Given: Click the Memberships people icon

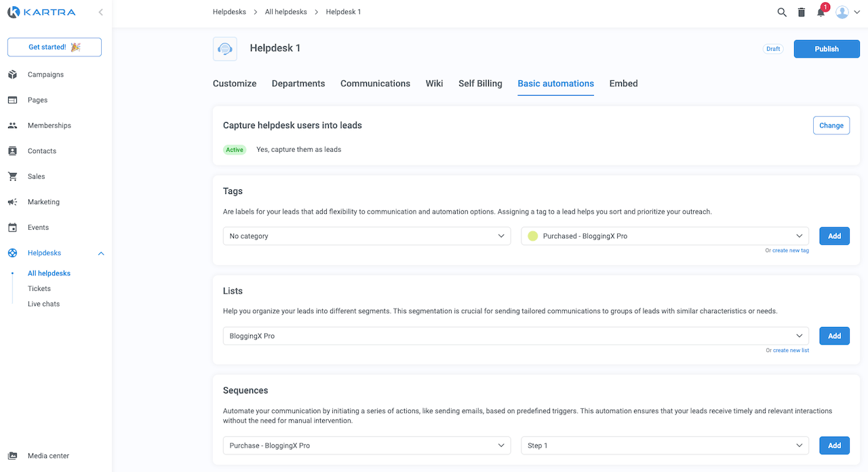Looking at the screenshot, I should click(12, 125).
